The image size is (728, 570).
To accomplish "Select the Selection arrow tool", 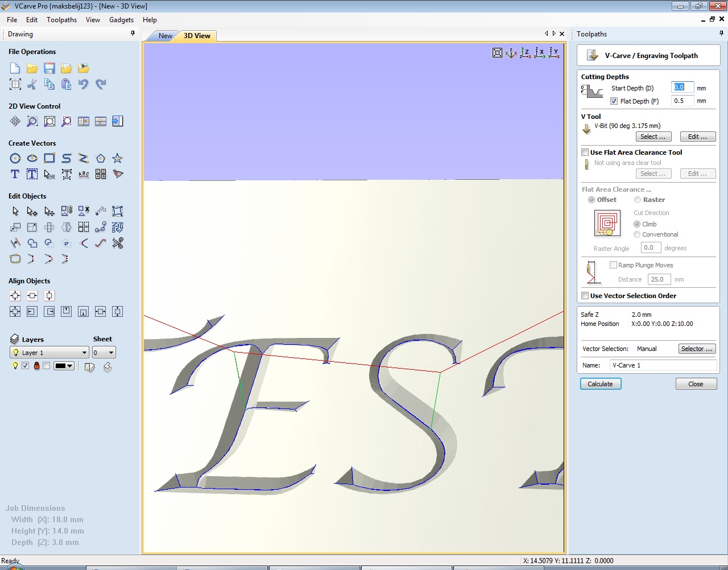I will point(15,211).
